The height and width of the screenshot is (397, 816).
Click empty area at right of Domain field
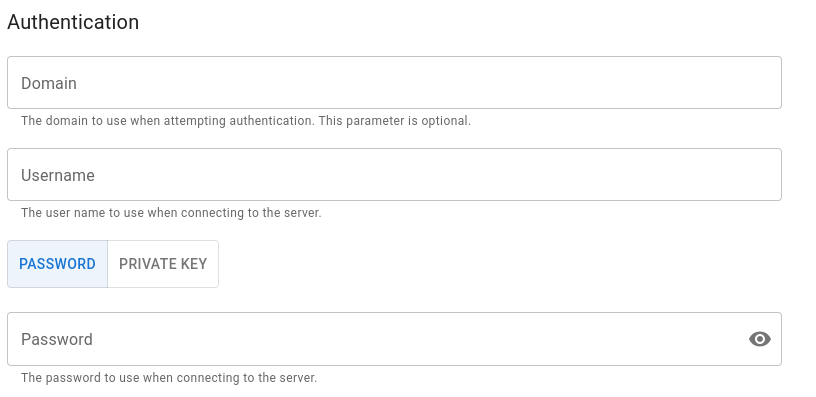pyautogui.click(x=677, y=83)
